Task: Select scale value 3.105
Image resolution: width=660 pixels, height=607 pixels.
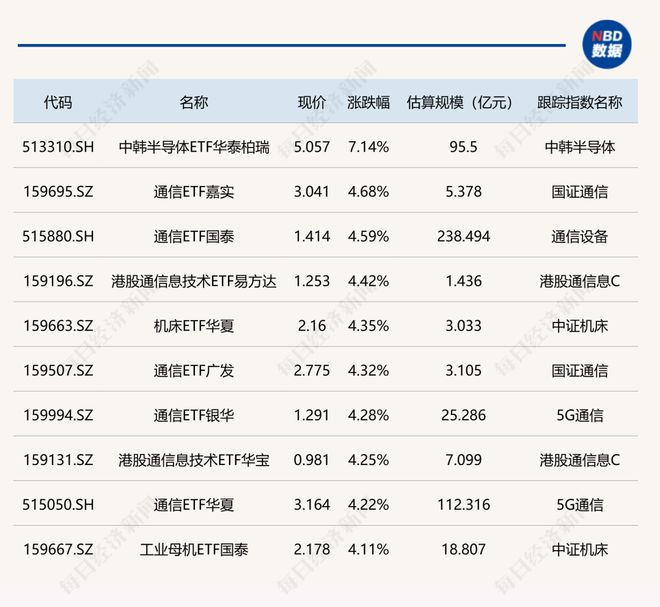Action: coord(463,371)
